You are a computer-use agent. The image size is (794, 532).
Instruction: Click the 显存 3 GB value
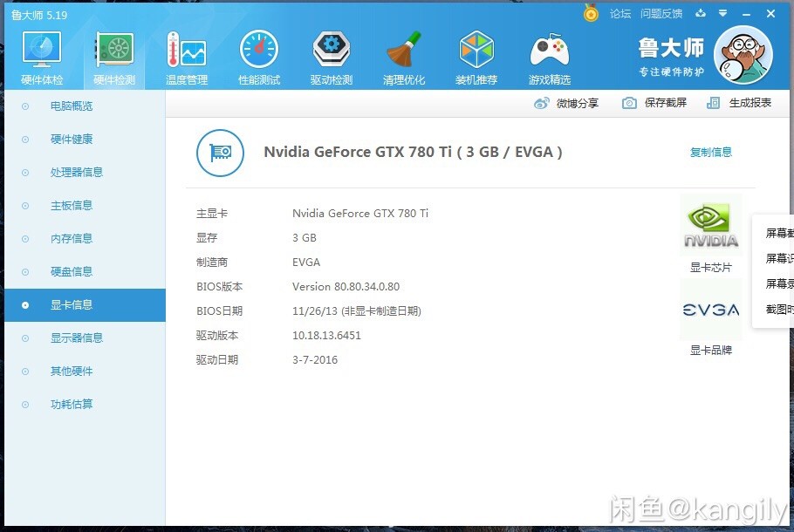305,238
